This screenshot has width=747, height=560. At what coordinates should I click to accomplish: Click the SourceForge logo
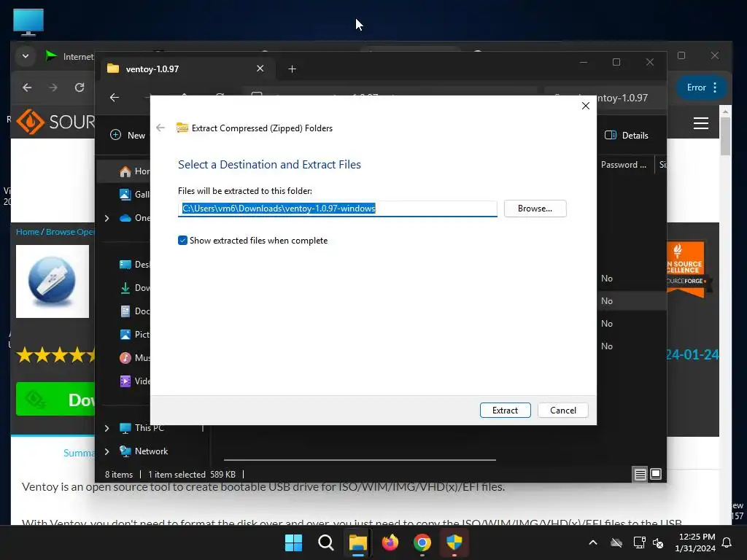pyautogui.click(x=55, y=122)
